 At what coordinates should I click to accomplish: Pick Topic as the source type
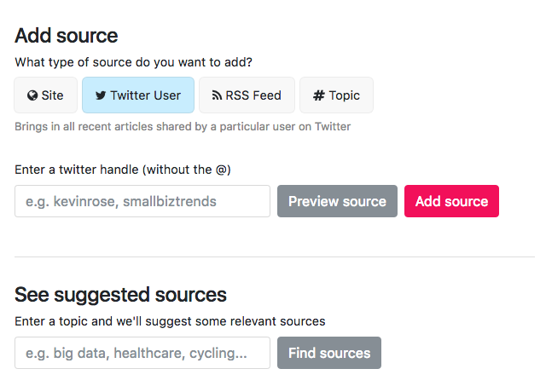tap(336, 95)
